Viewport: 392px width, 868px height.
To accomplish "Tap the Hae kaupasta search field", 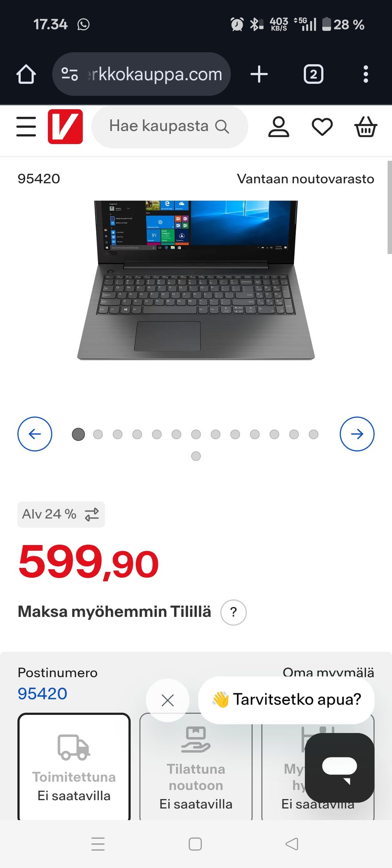I will [x=169, y=127].
